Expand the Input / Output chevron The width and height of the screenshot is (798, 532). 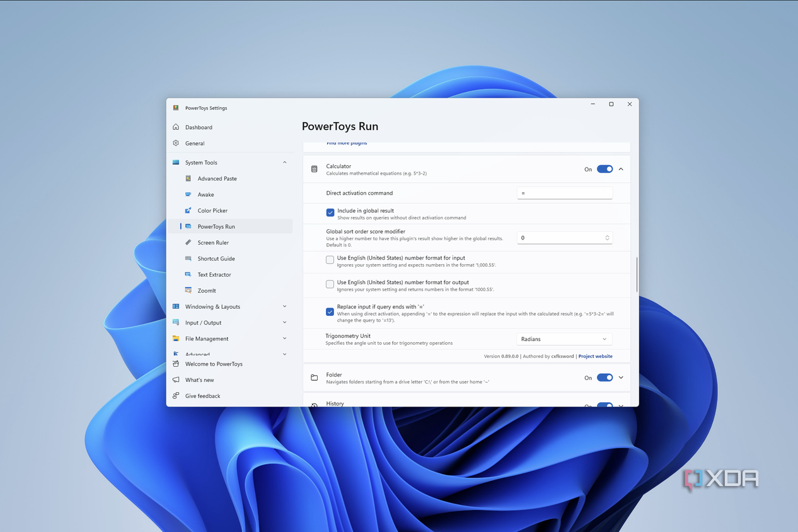(x=284, y=323)
